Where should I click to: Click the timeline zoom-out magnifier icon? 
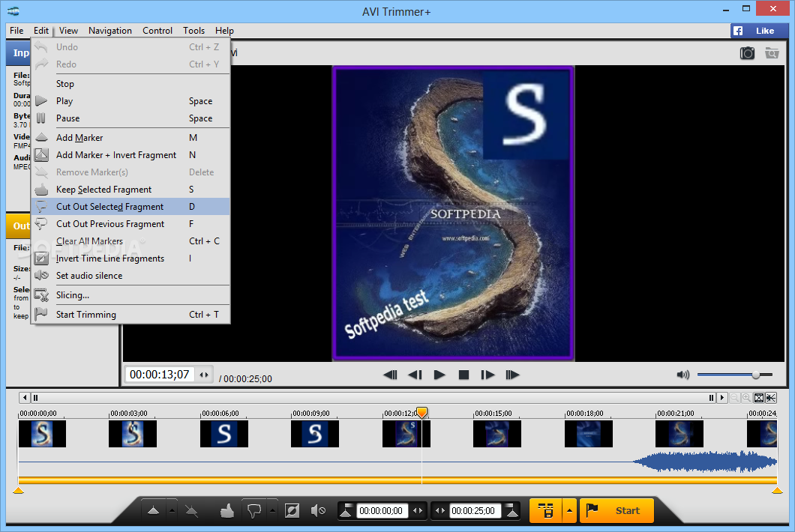734,398
